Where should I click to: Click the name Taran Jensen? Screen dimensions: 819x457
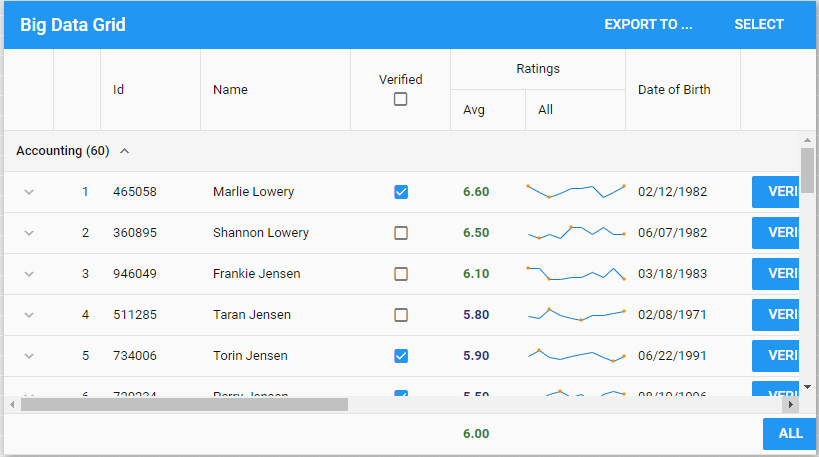click(252, 315)
